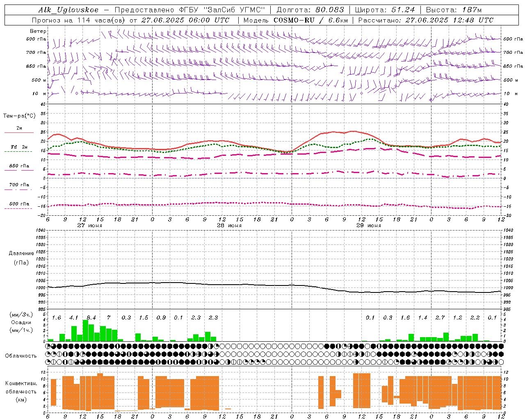
Task: Click the latitude value 'Широта: 51.24'
Action: [x=385, y=10]
